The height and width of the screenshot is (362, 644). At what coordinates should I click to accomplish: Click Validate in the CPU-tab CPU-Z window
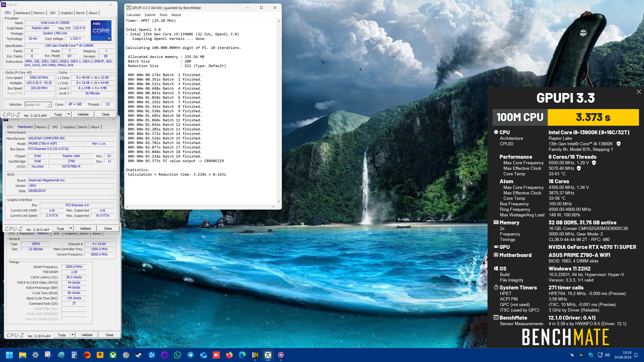click(83, 114)
